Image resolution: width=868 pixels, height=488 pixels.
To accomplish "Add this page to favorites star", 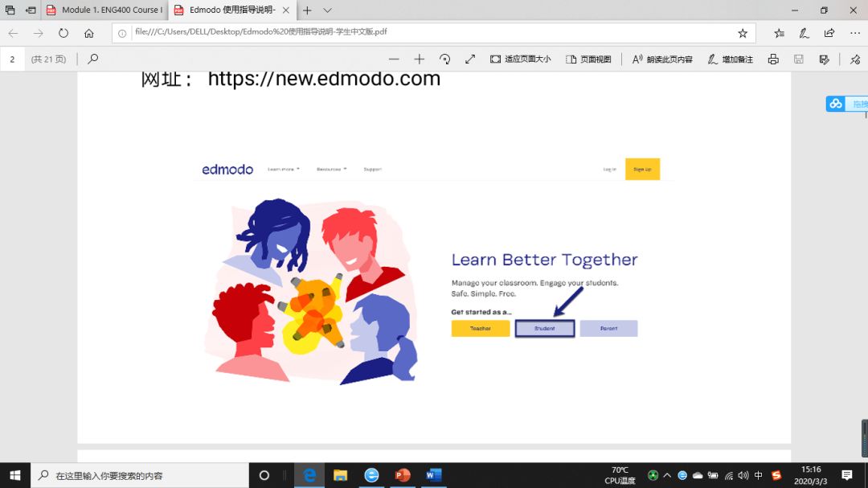I will click(743, 33).
